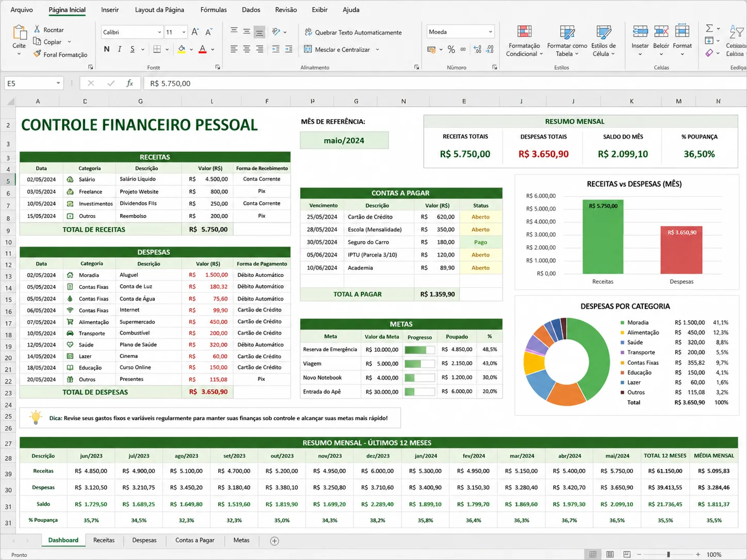
Task: Click Formatar como Tabela button
Action: (567, 40)
